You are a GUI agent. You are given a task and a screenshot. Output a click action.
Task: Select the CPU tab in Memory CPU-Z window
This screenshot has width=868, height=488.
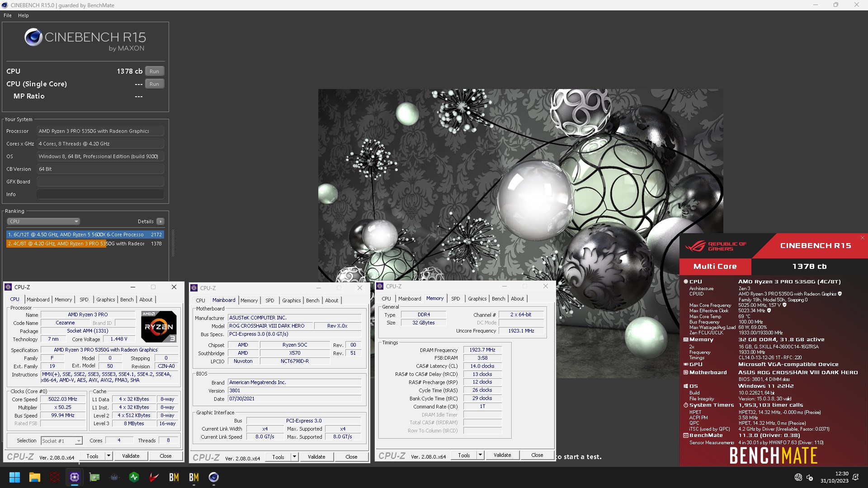[387, 299]
